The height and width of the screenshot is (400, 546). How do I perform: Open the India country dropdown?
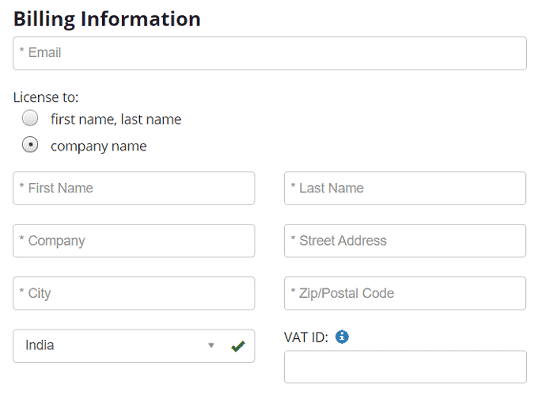click(134, 346)
